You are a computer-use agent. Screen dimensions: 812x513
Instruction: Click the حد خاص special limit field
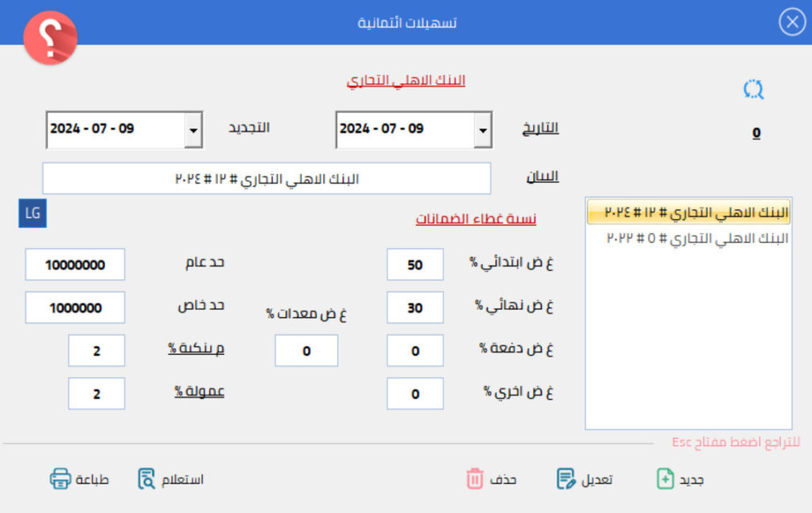(x=75, y=308)
